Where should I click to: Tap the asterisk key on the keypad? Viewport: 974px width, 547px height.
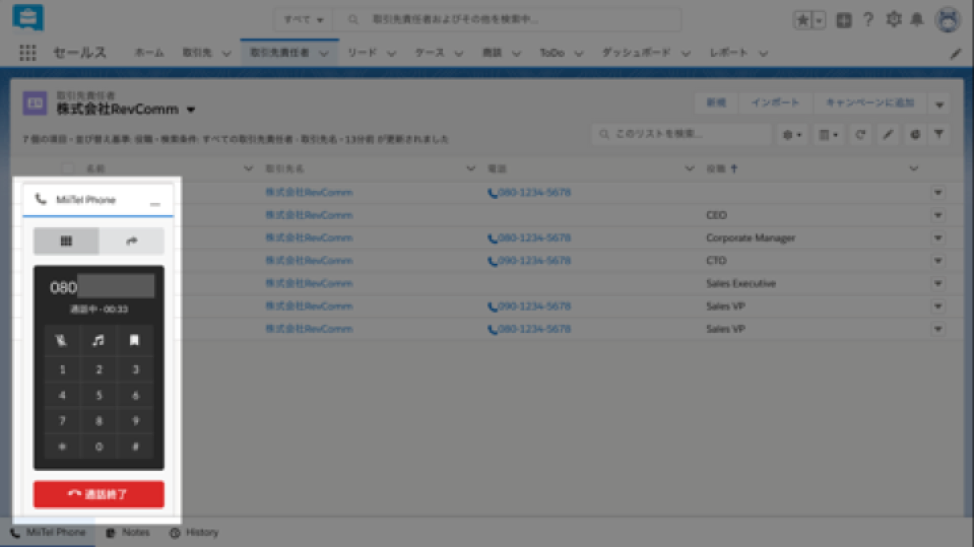click(x=62, y=446)
